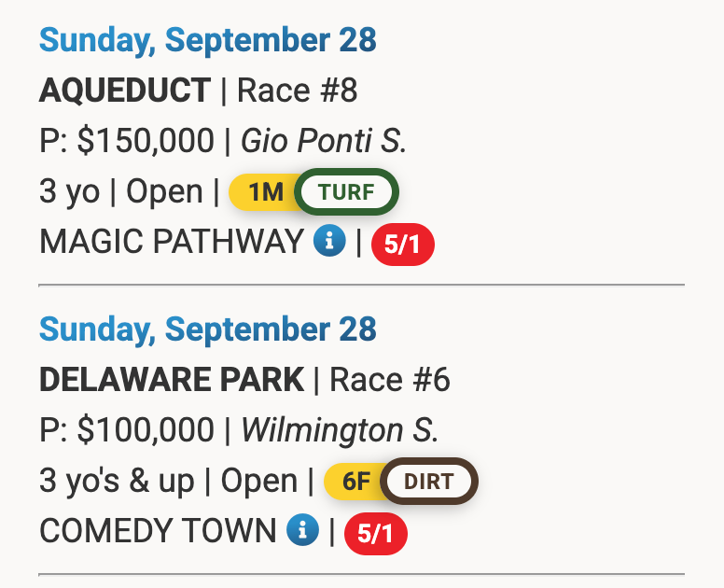
Task: Open the MAGIC PATHWAY horse name
Action: (172, 242)
